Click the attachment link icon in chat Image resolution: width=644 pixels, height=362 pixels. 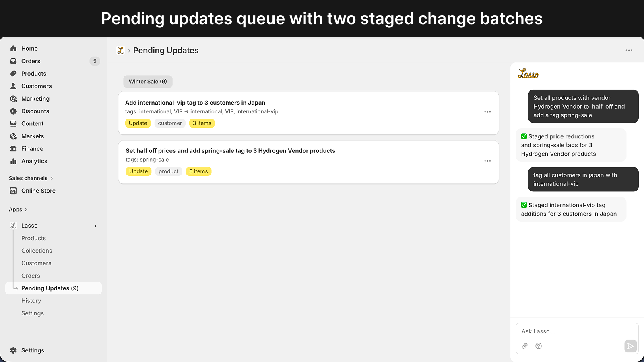(525, 346)
